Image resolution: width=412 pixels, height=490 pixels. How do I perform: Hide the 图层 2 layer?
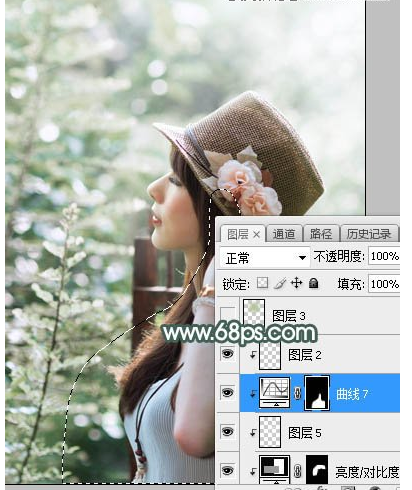point(228,354)
